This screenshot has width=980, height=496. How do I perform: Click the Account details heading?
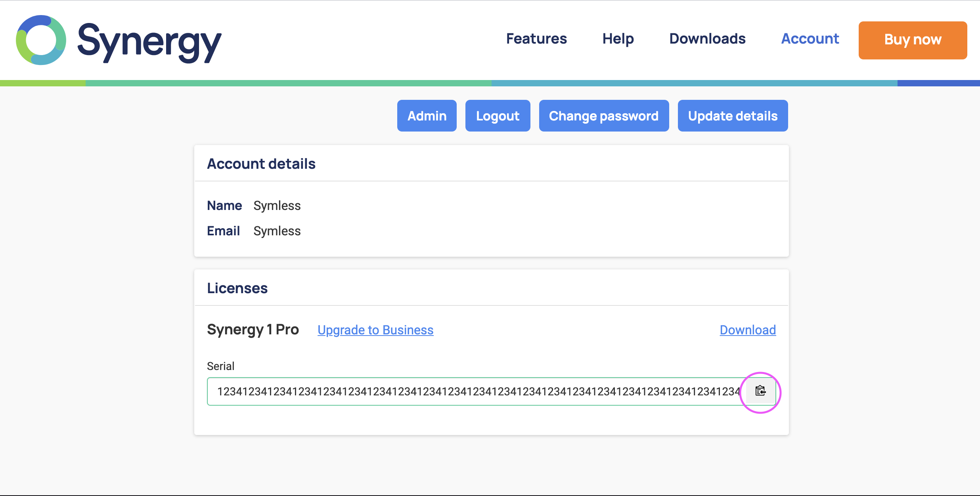point(261,164)
